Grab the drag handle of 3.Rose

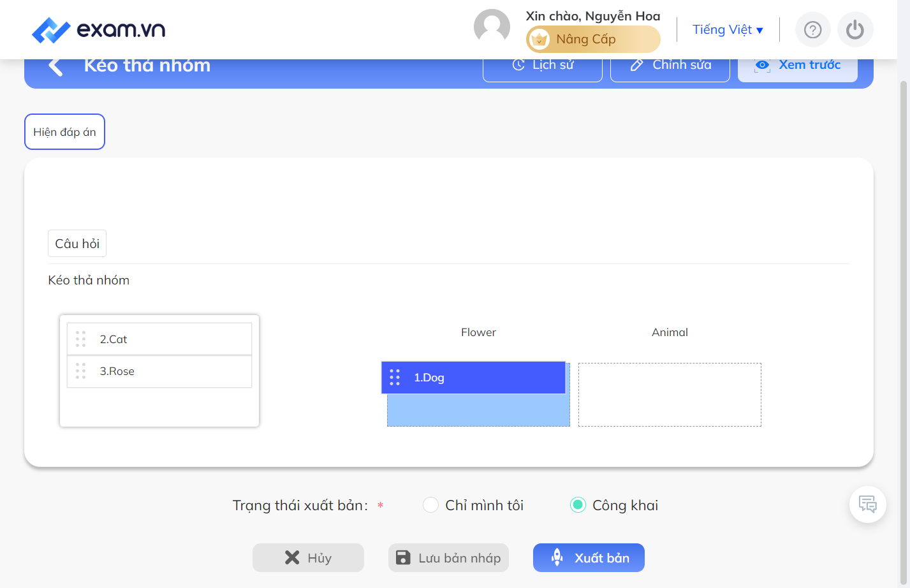coord(80,371)
